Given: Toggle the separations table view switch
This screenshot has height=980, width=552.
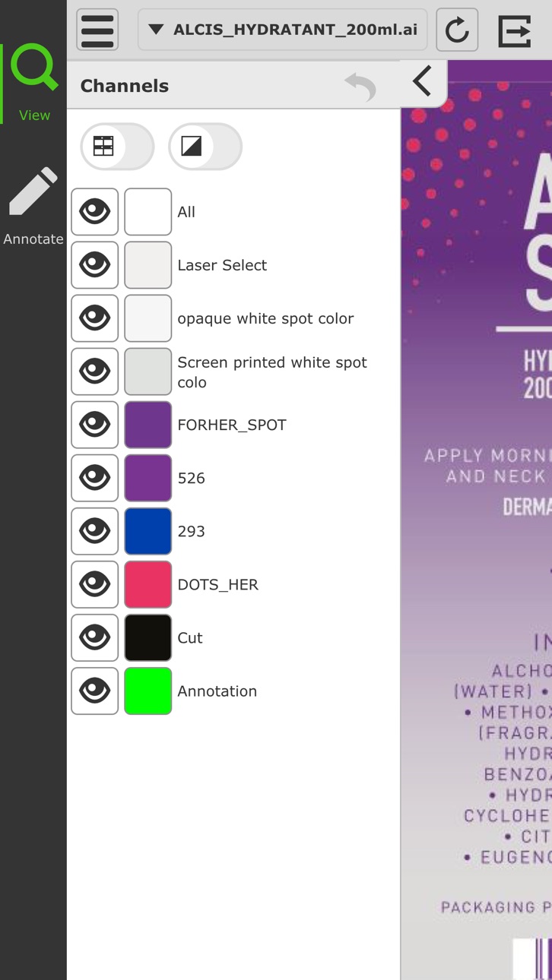Looking at the screenshot, I should tap(118, 147).
